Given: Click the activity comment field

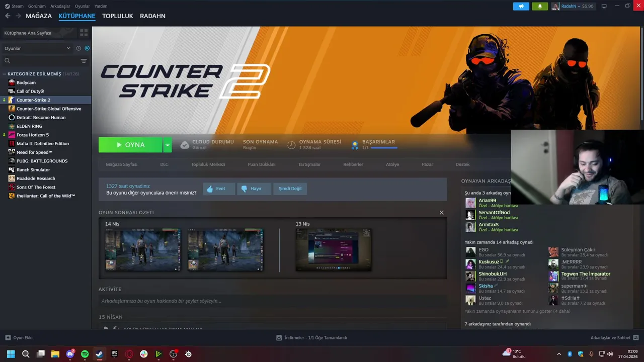Looking at the screenshot, I should click(273, 301).
